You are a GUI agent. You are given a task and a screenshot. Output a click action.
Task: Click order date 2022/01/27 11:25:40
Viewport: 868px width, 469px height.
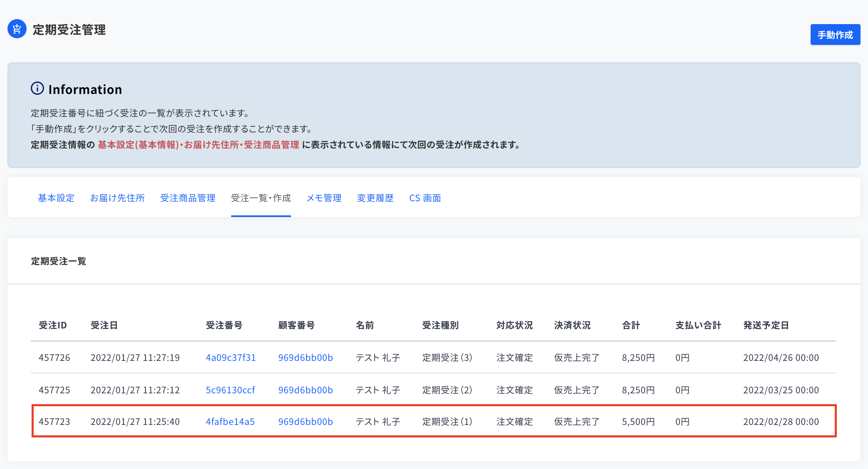(x=135, y=422)
